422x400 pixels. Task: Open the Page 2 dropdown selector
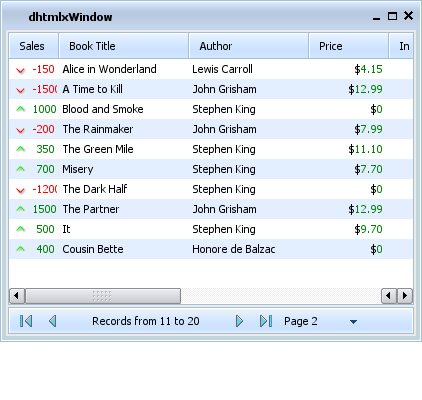pos(353,322)
